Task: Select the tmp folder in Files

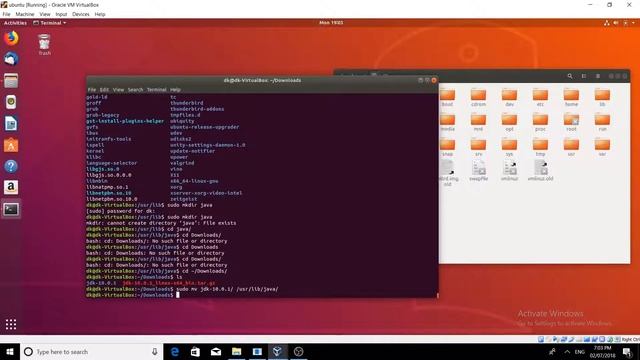Action: pyautogui.click(x=540, y=147)
